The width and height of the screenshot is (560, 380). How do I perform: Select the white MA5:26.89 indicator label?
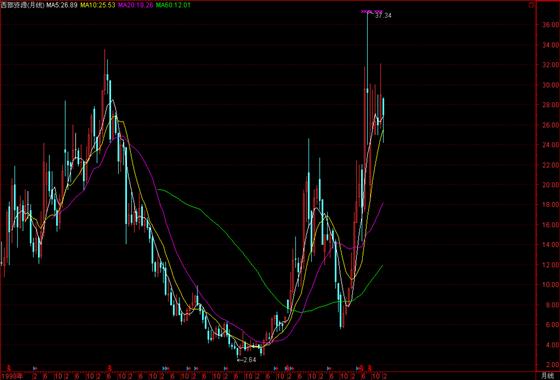[x=63, y=5]
